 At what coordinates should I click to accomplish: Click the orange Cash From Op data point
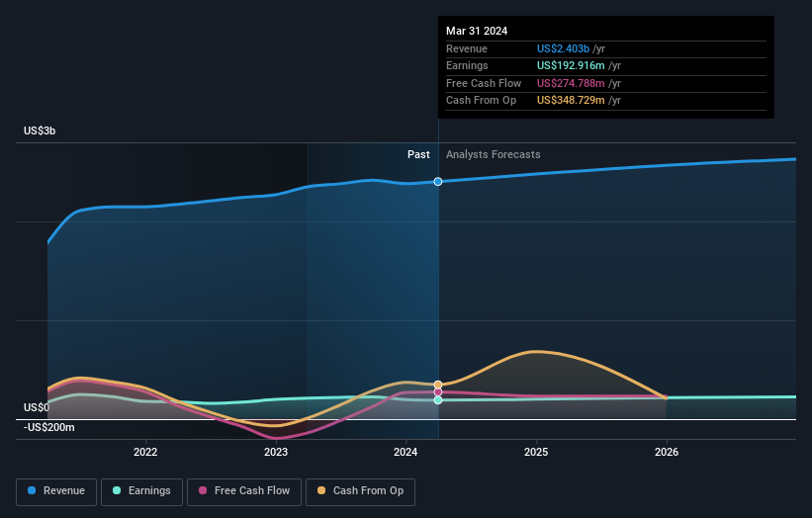tap(438, 385)
